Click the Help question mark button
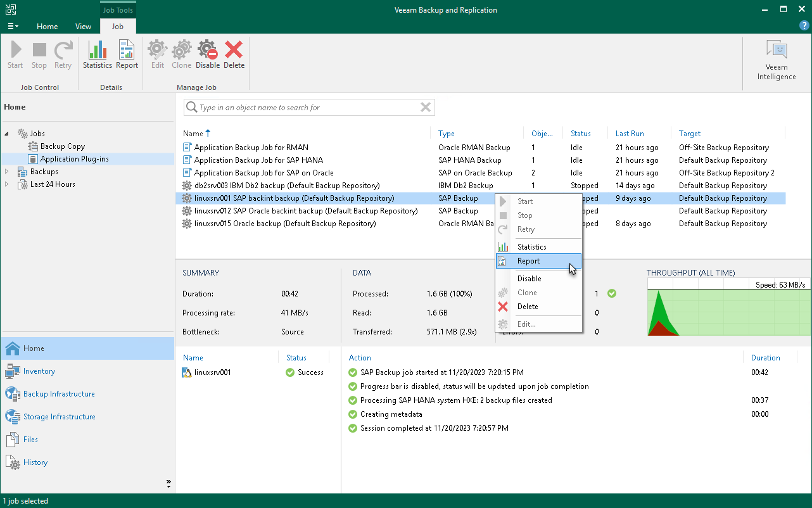Image resolution: width=812 pixels, height=508 pixels. coord(804,27)
